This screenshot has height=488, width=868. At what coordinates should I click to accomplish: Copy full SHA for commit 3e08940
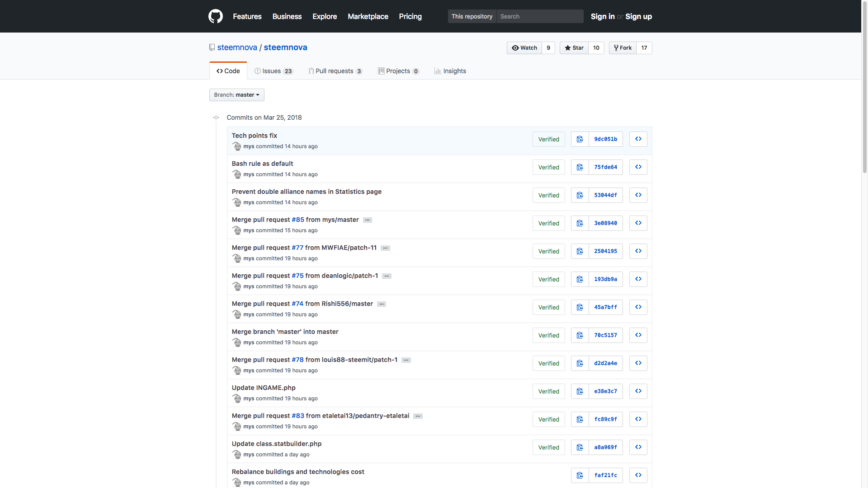(x=580, y=223)
